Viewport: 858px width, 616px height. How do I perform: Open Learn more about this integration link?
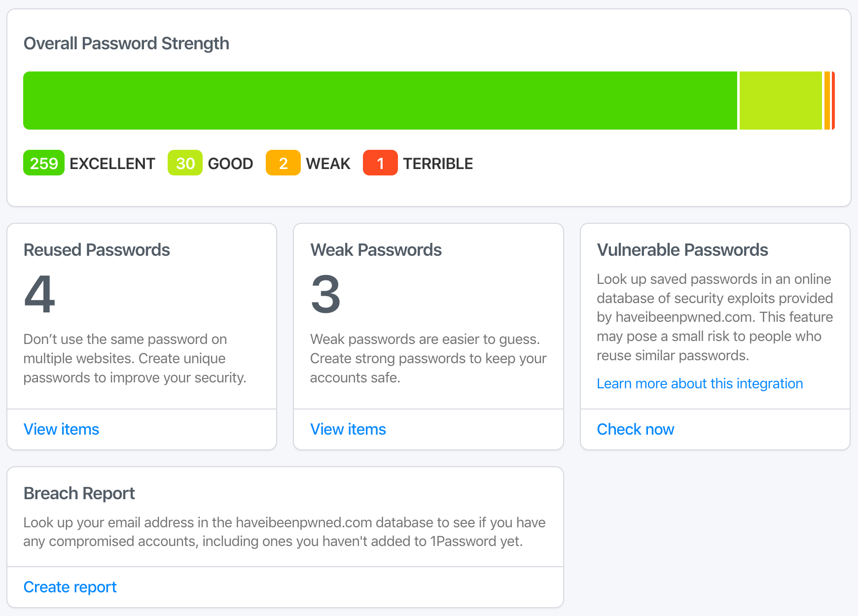point(700,383)
